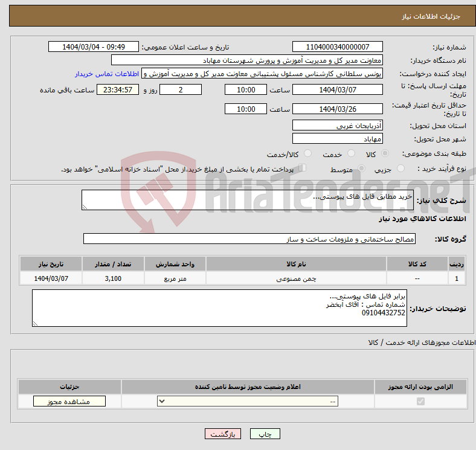Click the تعداد / مقدار column header
The width and height of the screenshot is (476, 450).
click(113, 264)
